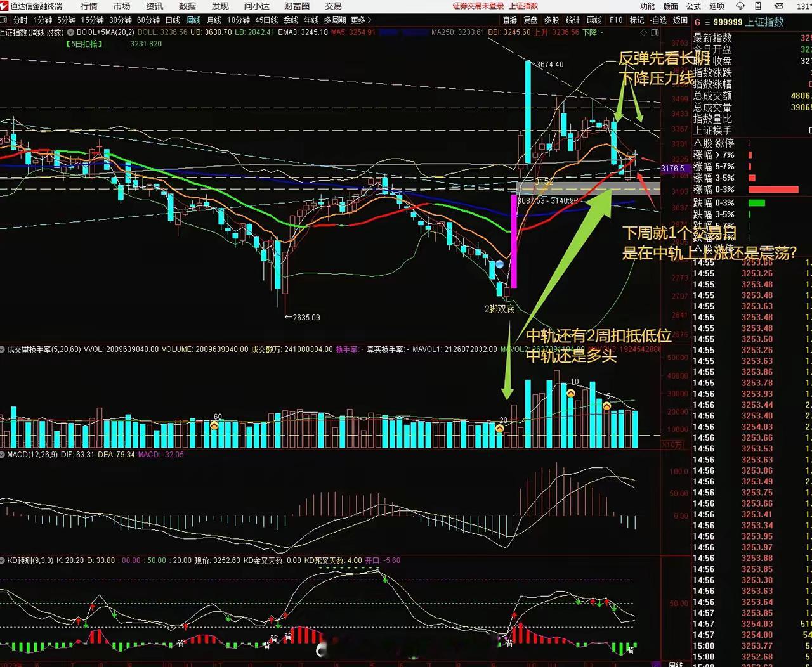Click the 3674.40 high price label
Image resolution: width=812 pixels, height=667 pixels.
(549, 64)
